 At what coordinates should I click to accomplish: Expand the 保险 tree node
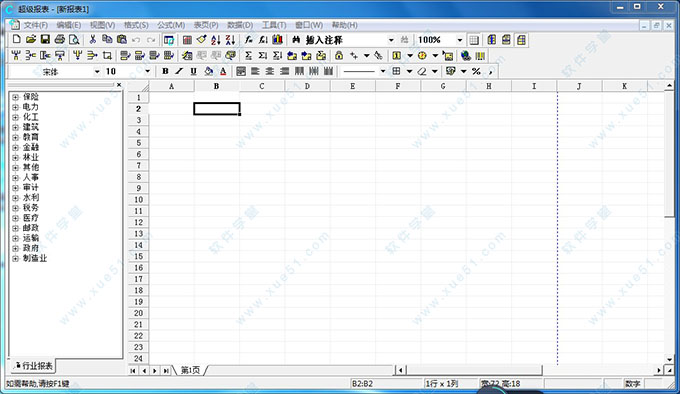(15, 97)
